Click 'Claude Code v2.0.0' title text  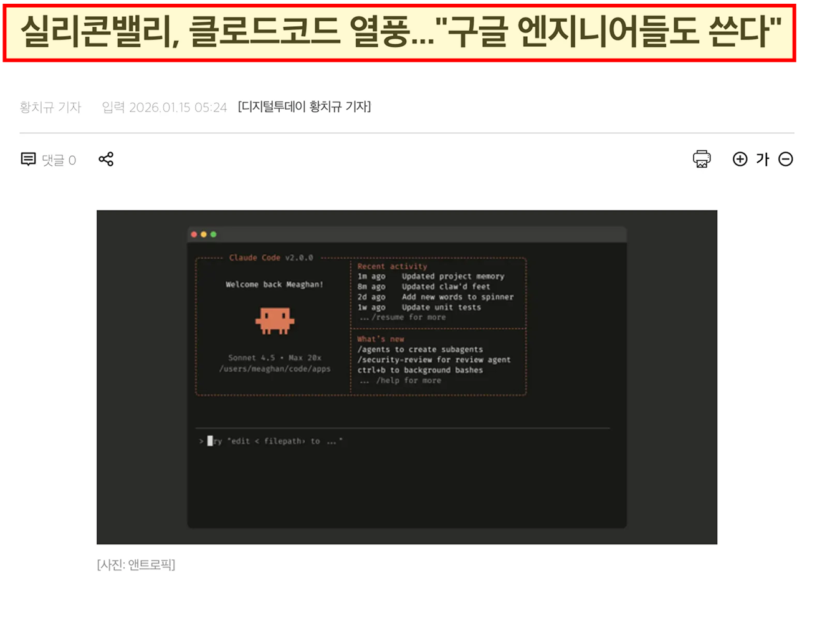click(x=271, y=258)
